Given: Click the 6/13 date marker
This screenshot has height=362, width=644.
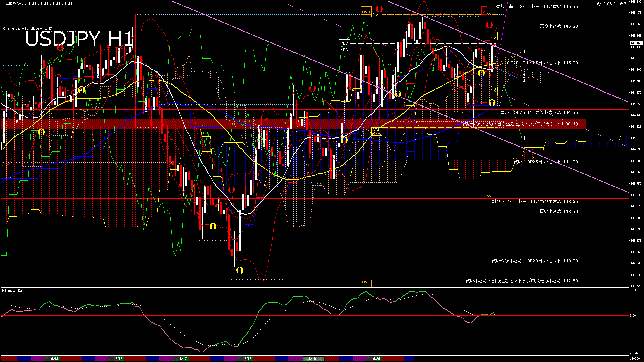Looking at the screenshot, I should pos(55,359).
